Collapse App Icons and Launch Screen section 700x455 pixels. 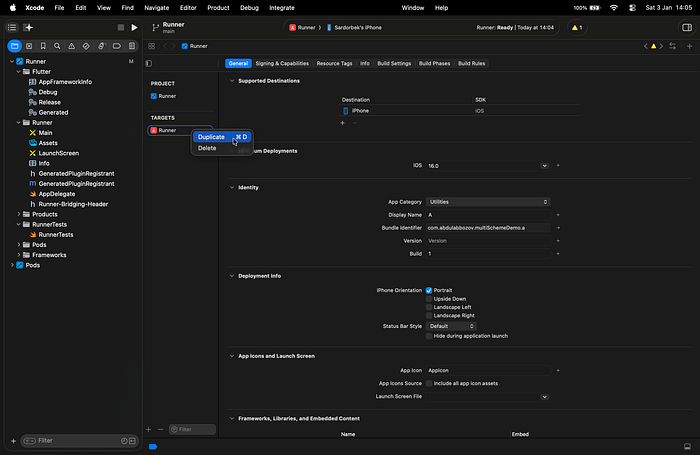232,356
